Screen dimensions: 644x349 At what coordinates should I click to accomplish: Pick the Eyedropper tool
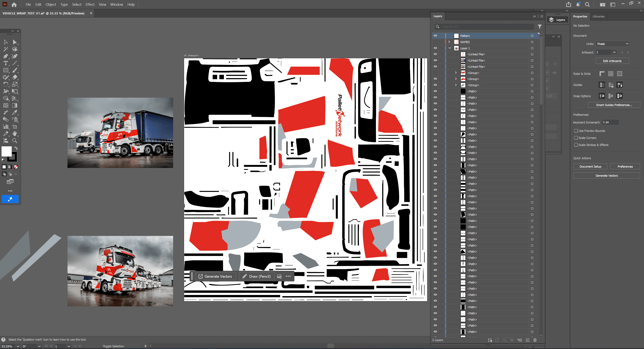(15, 112)
